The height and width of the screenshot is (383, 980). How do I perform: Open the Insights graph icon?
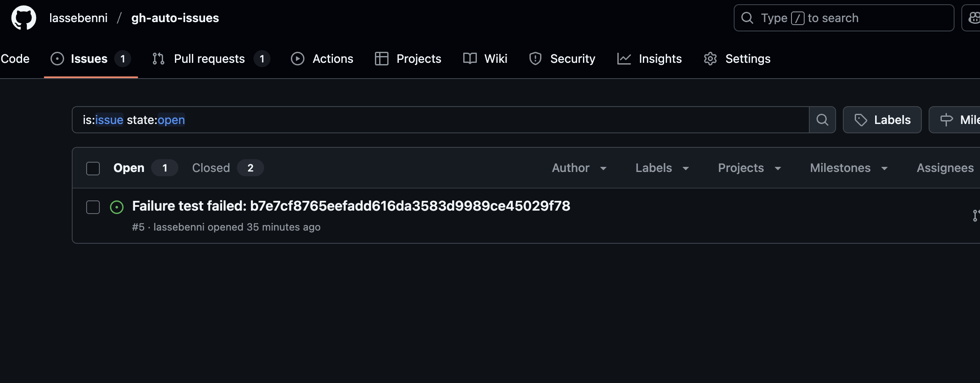coord(624,59)
